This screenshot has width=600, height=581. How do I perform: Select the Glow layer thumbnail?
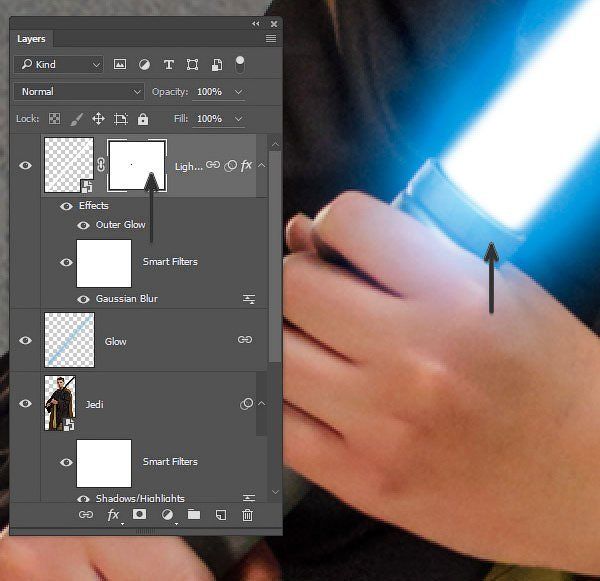[x=69, y=340]
